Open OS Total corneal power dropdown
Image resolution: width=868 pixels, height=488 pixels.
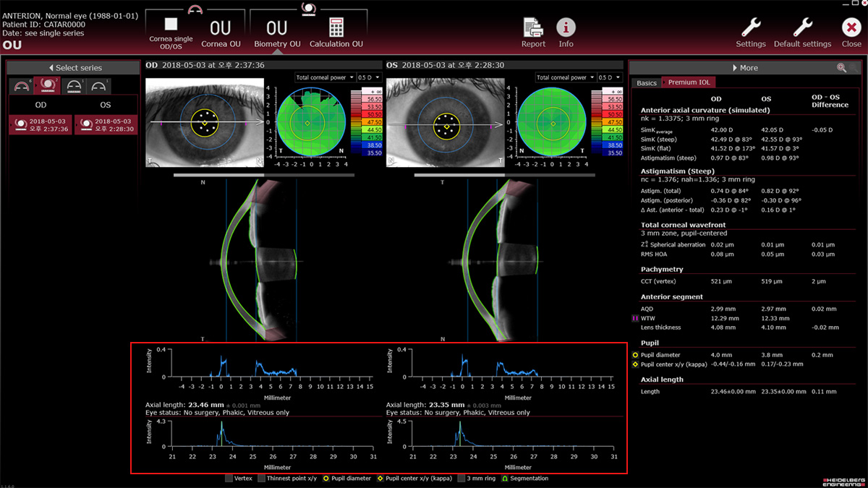pos(566,77)
